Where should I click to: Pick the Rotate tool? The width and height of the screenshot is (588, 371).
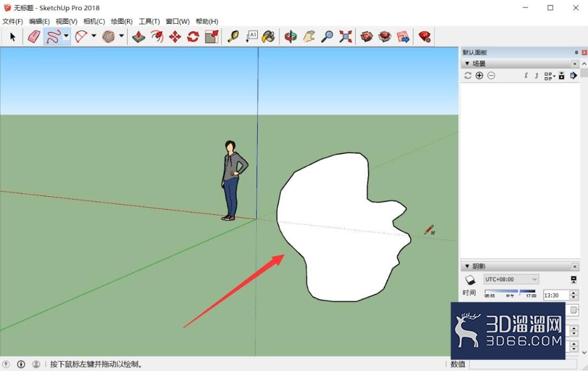click(193, 37)
